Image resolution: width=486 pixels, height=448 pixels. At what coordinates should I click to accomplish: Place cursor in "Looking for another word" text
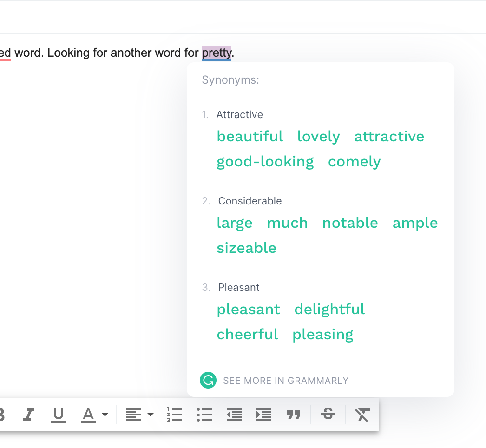click(x=113, y=53)
